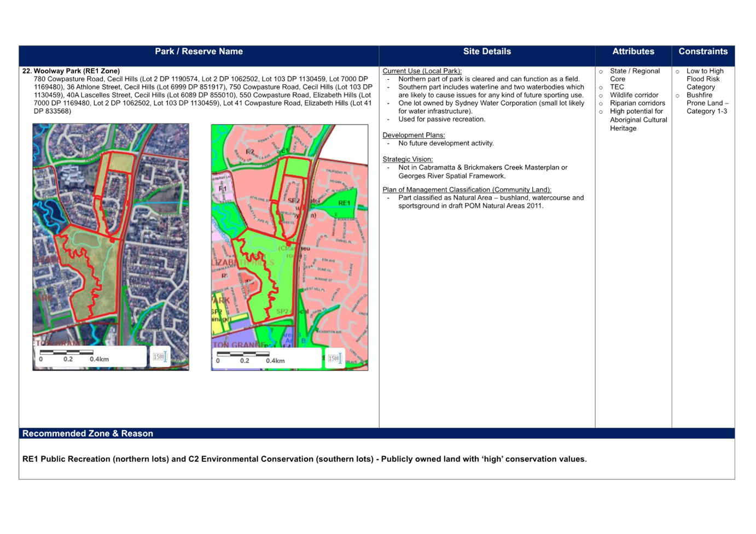Select the 'Constraints' column header

[x=703, y=51]
